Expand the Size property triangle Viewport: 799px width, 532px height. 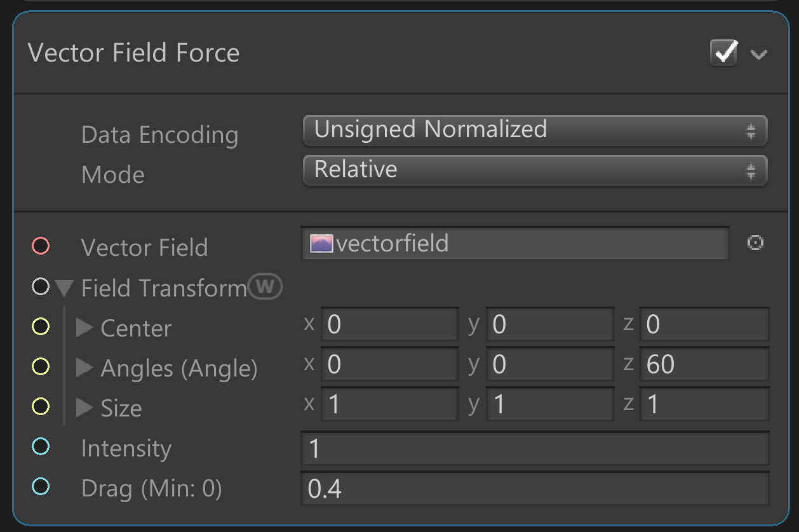pyautogui.click(x=84, y=408)
